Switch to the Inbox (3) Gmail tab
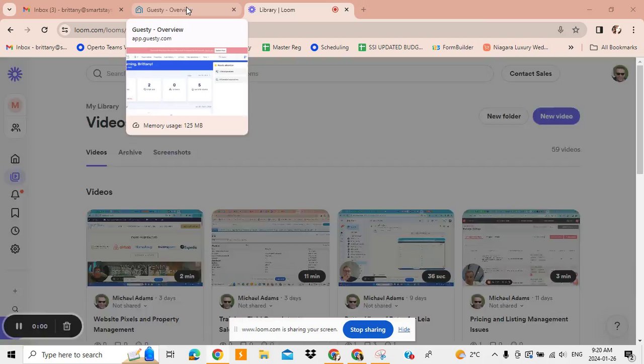This screenshot has width=644, height=364. tap(74, 10)
